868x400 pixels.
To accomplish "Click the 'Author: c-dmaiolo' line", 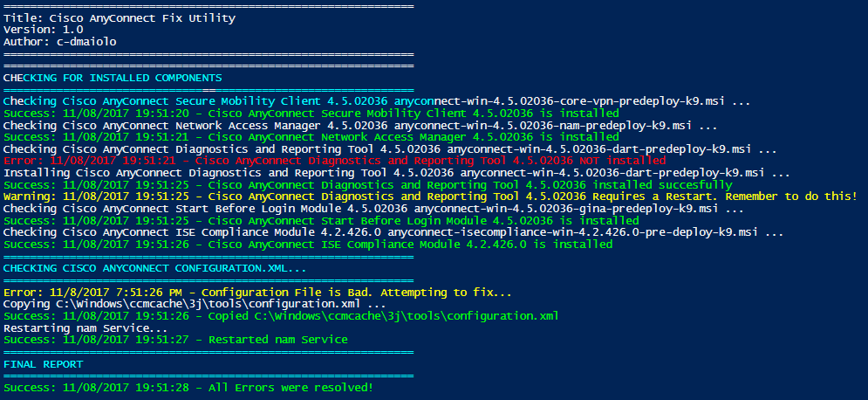I will point(60,42).
